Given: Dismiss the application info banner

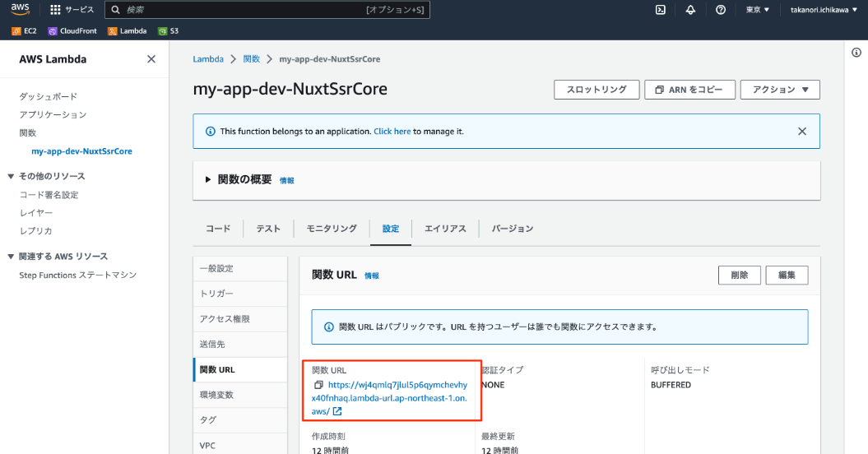Looking at the screenshot, I should [x=801, y=132].
